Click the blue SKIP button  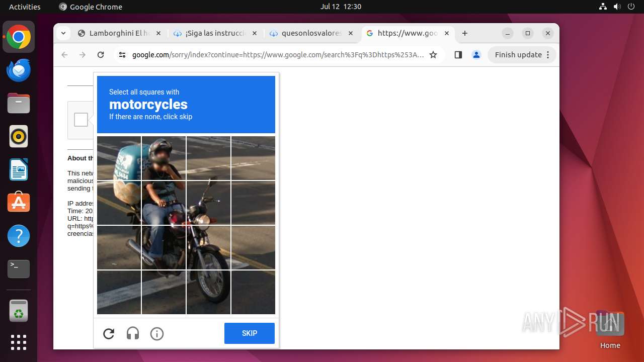[x=250, y=333]
